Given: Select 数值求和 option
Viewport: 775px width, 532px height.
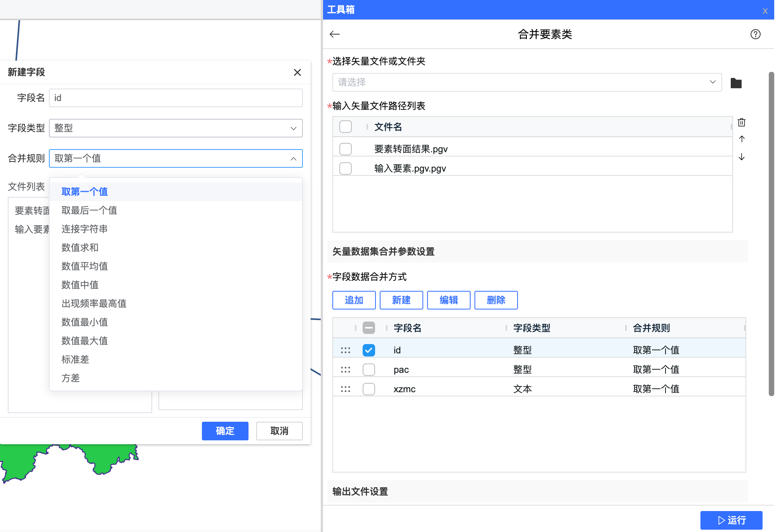Looking at the screenshot, I should pyautogui.click(x=176, y=248).
